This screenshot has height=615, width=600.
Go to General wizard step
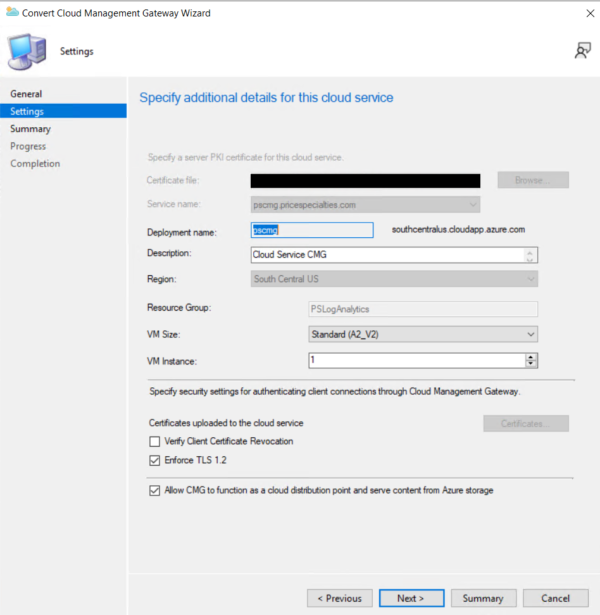26,94
